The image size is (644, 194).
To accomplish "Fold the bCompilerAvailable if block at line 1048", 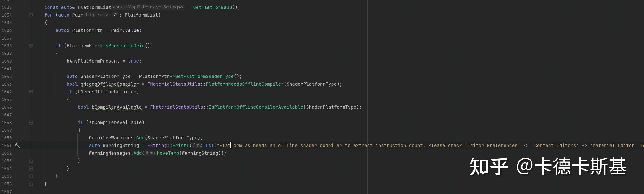I will point(31,123).
